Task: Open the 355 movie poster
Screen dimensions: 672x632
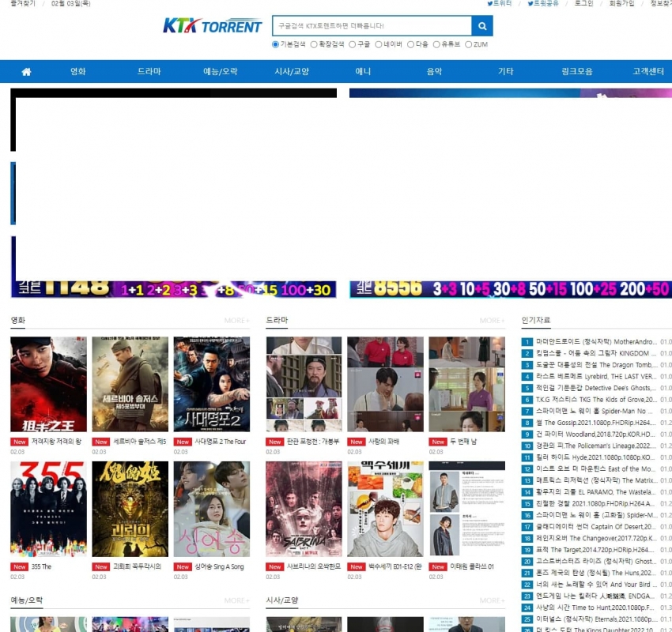Action: [48, 509]
